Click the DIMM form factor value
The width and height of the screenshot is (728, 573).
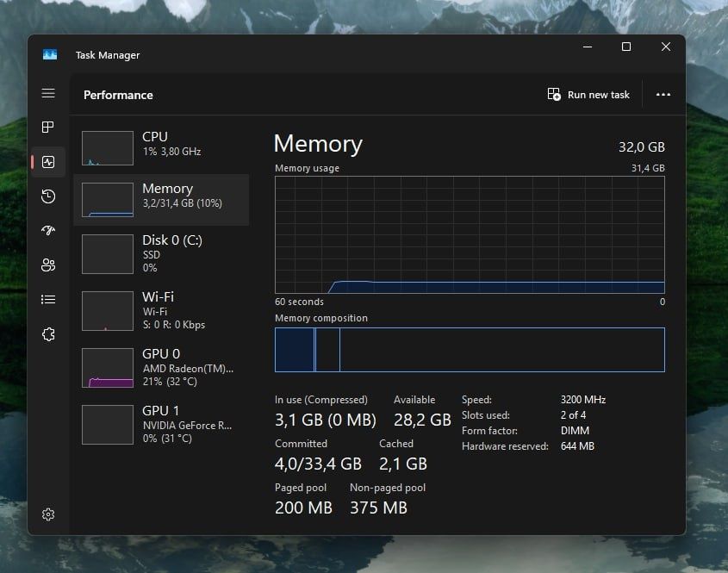[575, 431]
